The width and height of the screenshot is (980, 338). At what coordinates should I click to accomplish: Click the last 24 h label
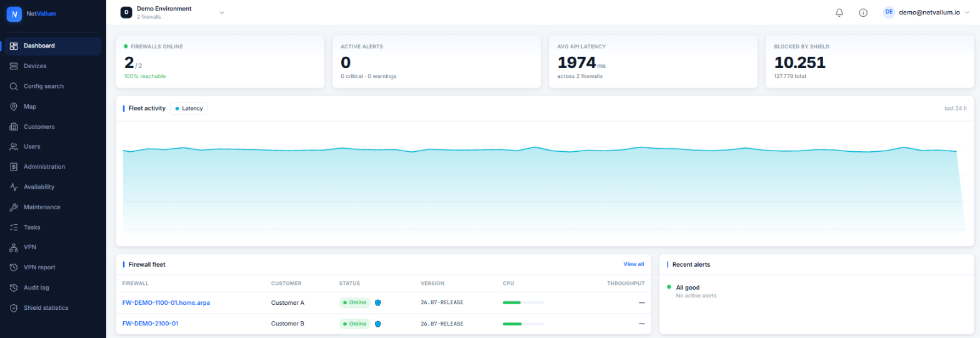(x=956, y=108)
